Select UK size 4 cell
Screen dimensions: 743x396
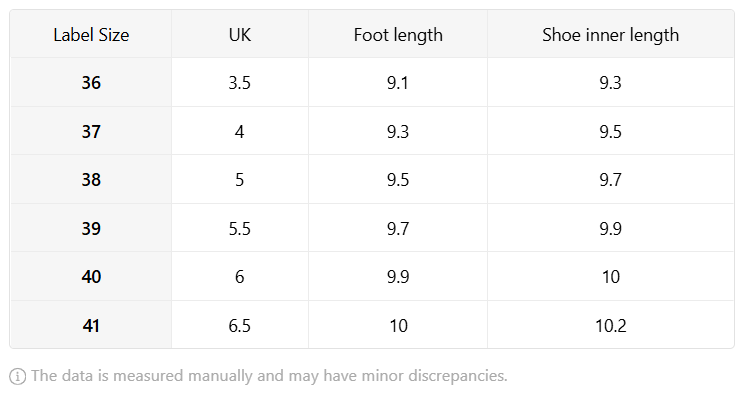point(240,131)
